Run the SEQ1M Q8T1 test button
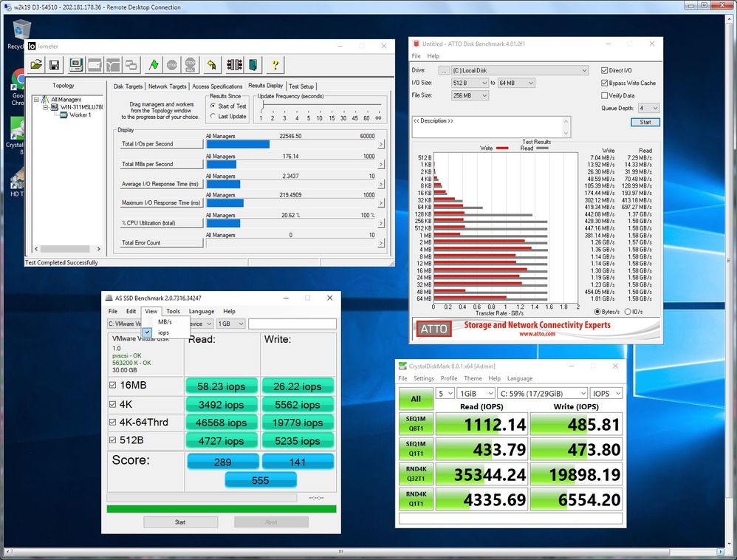 coord(416,423)
